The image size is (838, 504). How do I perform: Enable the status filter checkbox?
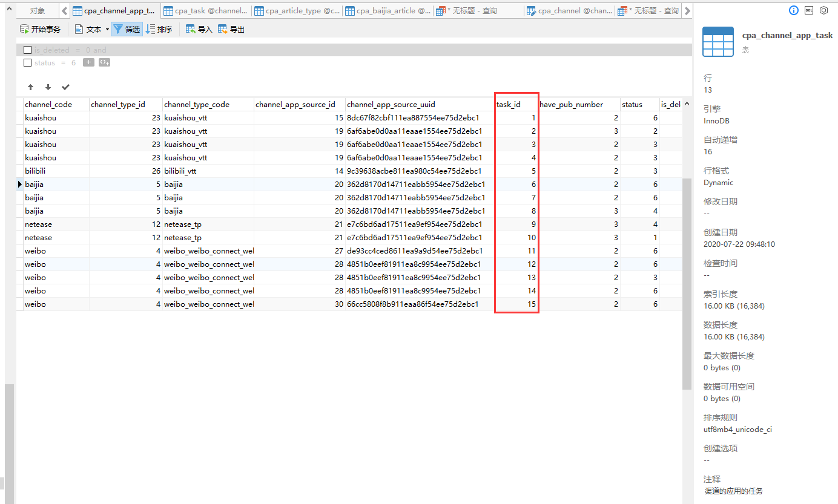pyautogui.click(x=27, y=63)
